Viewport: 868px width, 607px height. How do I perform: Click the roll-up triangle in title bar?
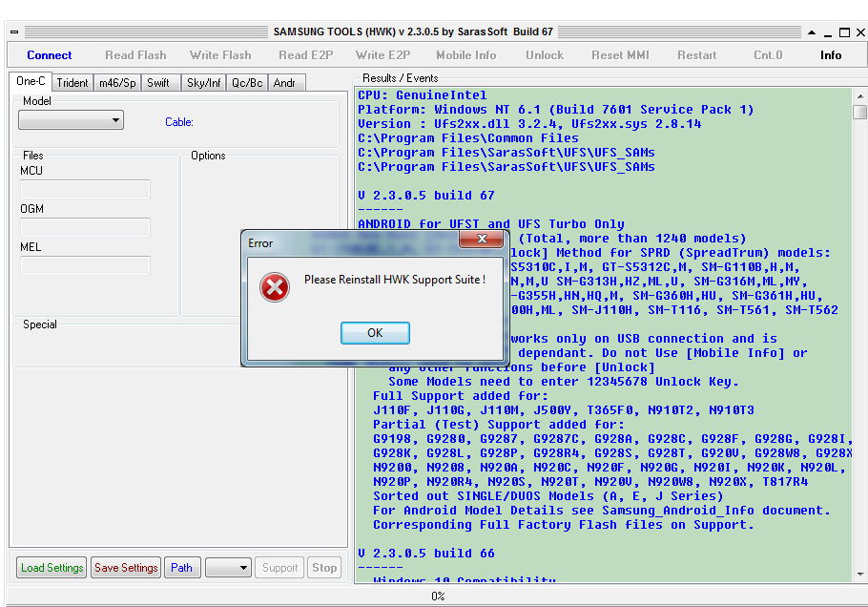click(812, 32)
